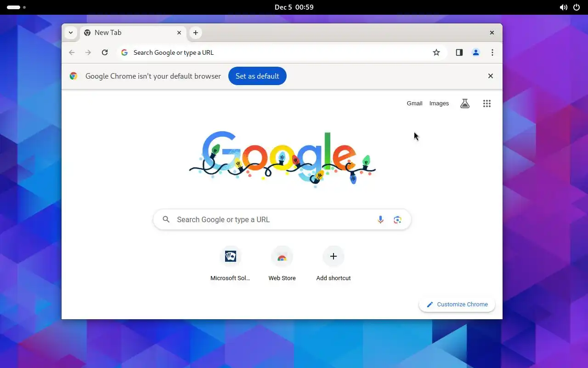Select the New Tab tab
This screenshot has width=588, height=368.
pos(133,33)
